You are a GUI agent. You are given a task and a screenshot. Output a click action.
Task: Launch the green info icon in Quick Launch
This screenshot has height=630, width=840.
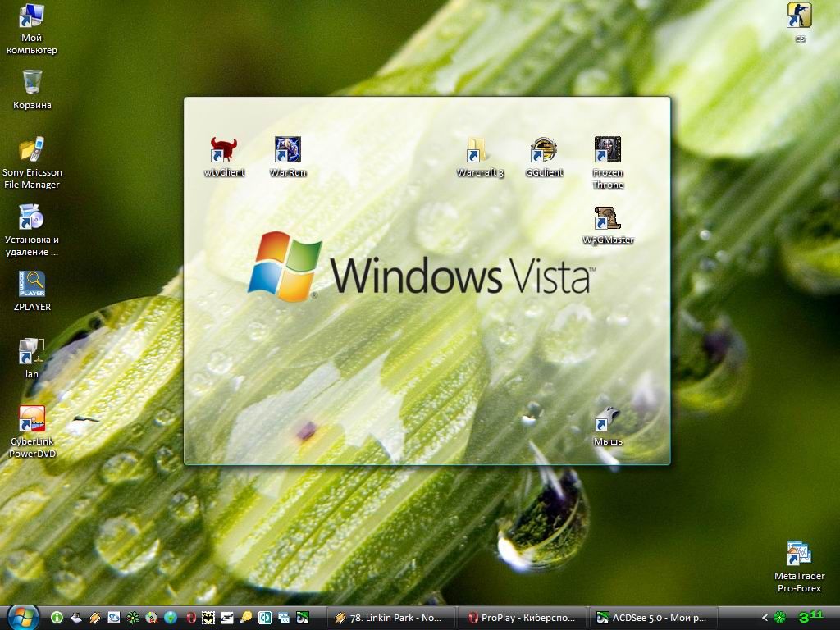point(57,618)
